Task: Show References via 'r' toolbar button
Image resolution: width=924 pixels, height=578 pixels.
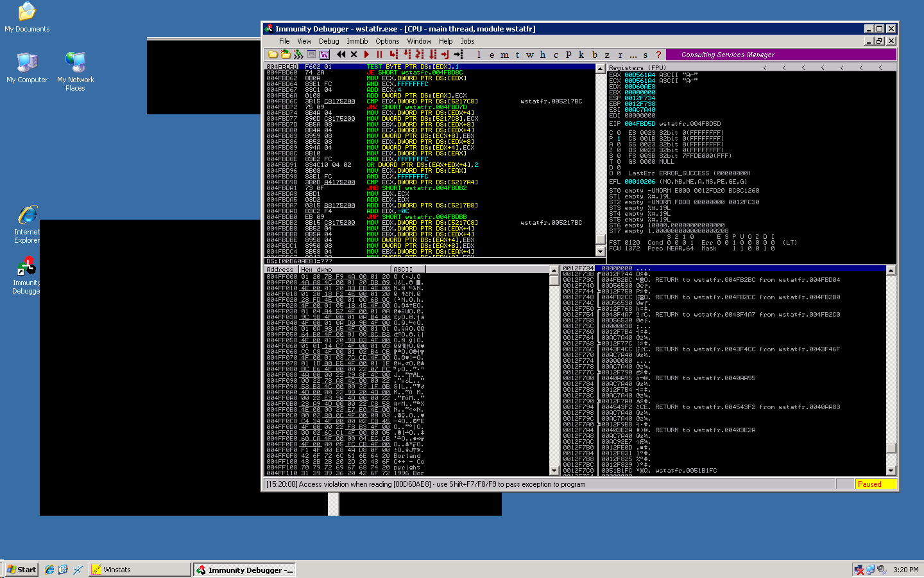Action: [x=620, y=55]
